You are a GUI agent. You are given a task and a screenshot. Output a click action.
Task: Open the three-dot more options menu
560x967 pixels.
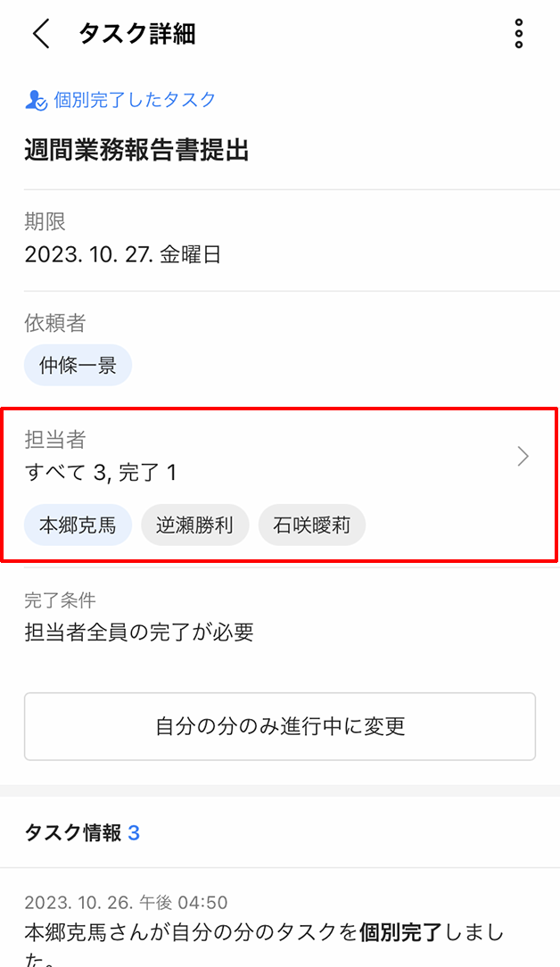point(518,34)
